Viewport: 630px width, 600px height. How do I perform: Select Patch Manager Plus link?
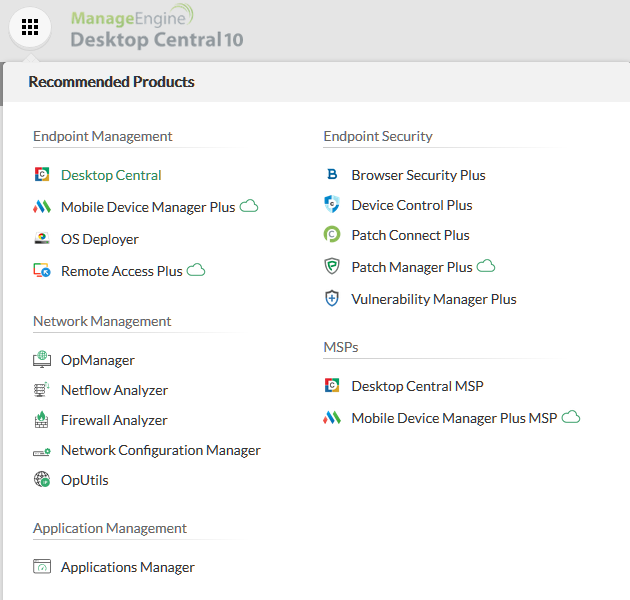[411, 267]
